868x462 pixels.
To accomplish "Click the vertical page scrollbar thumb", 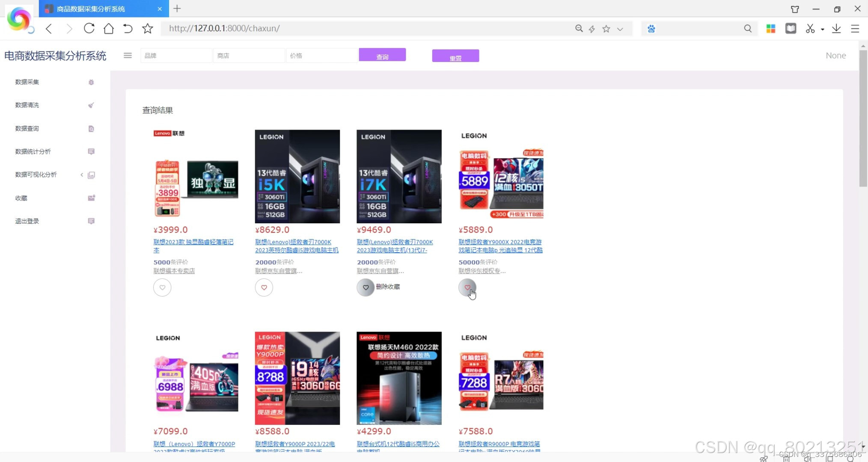I will (x=863, y=118).
